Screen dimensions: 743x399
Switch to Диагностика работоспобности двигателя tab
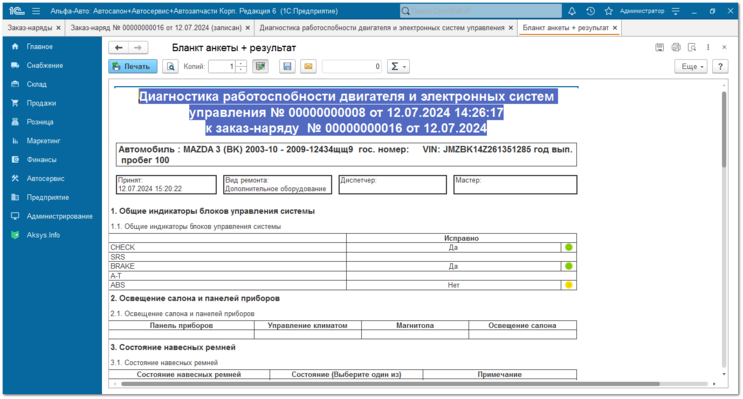pyautogui.click(x=382, y=28)
